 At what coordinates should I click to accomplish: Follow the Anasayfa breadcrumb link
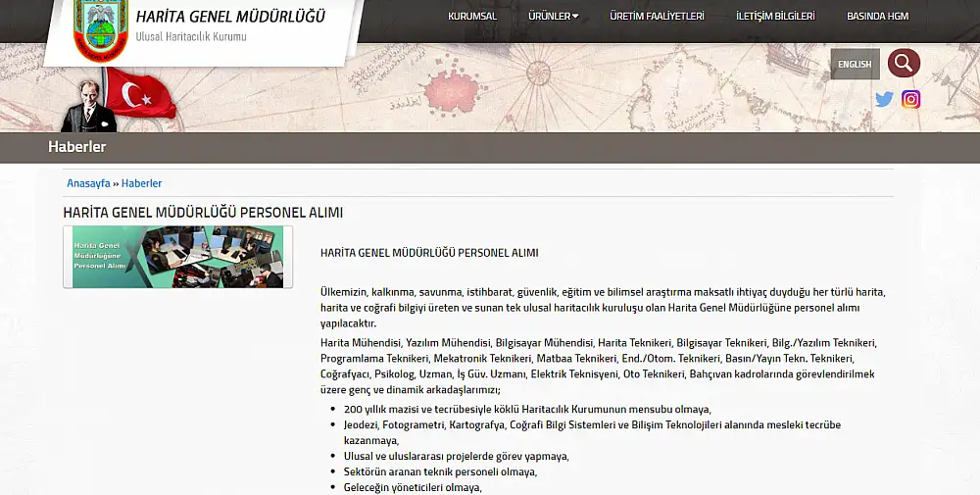pyautogui.click(x=88, y=183)
